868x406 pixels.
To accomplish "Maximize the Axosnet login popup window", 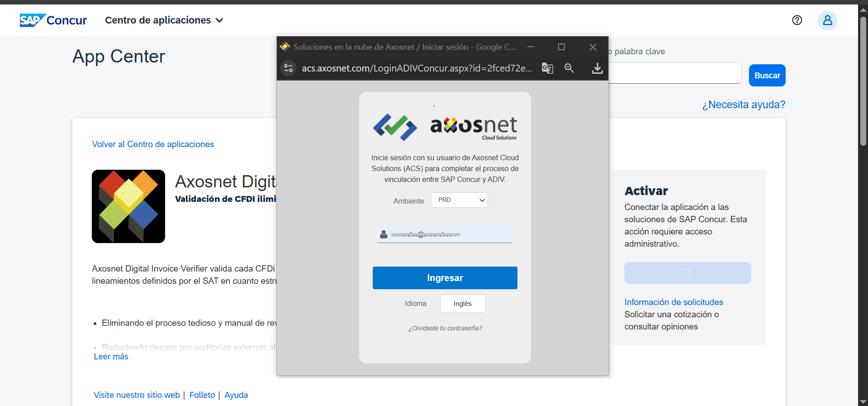I will pos(561,47).
